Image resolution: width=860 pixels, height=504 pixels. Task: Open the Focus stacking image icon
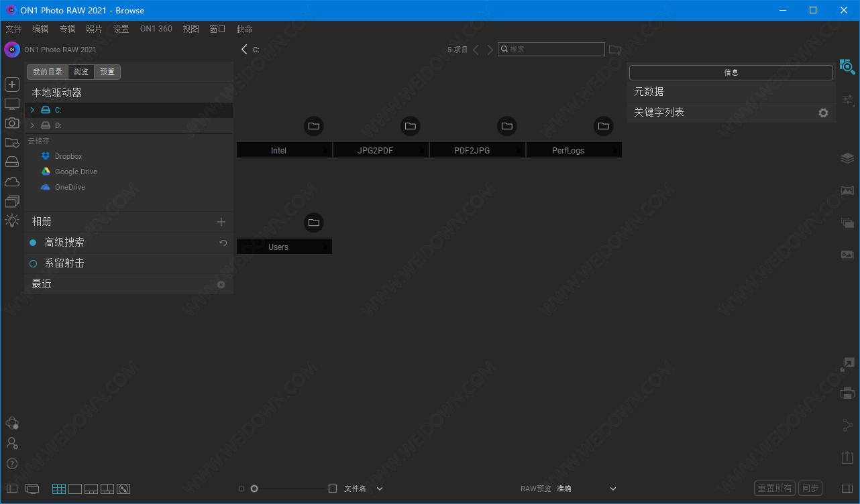(x=847, y=255)
